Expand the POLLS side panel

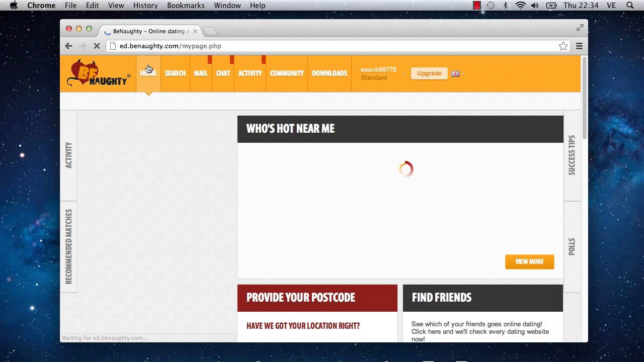572,246
